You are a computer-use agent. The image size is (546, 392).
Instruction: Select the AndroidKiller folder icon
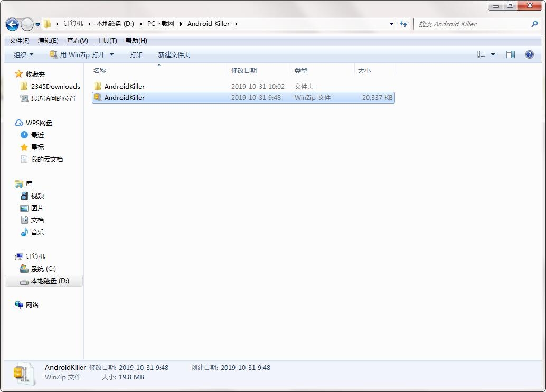[x=98, y=86]
